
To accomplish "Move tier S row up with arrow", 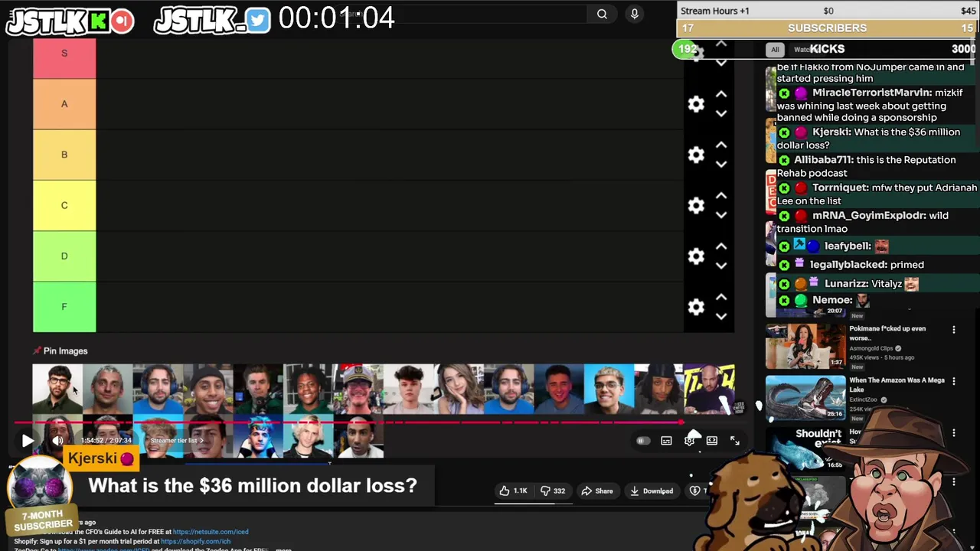I will point(720,44).
